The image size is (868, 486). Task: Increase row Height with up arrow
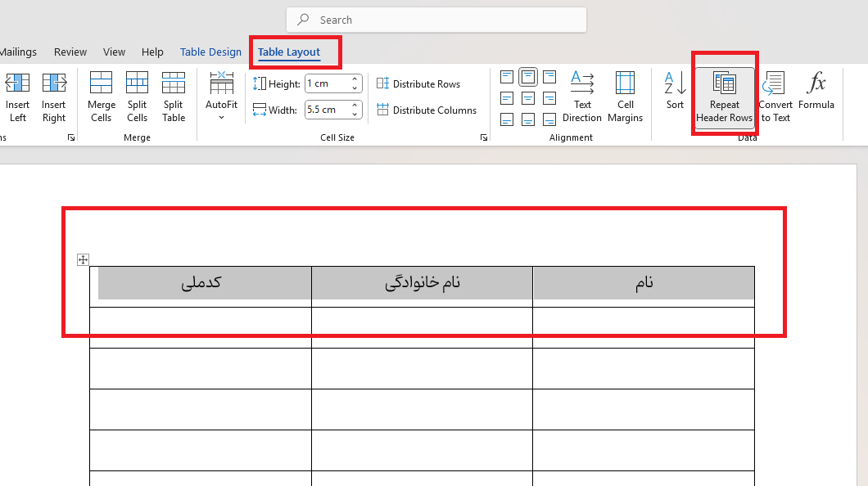(356, 79)
